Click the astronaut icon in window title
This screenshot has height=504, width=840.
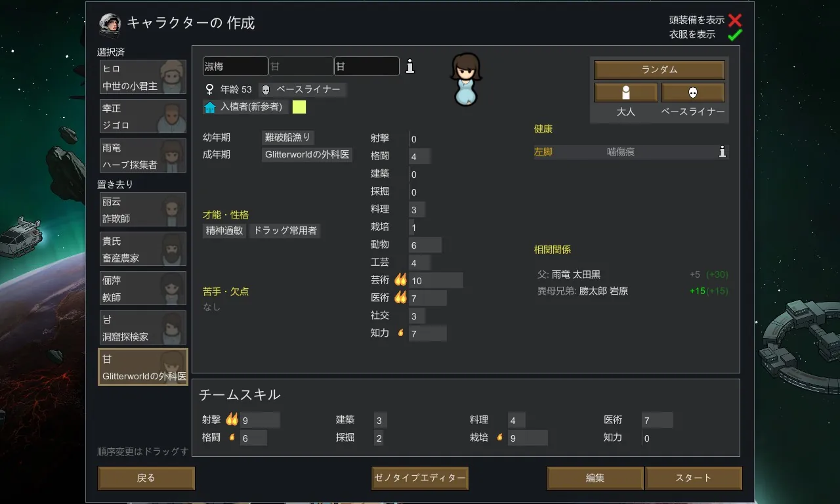tap(110, 24)
